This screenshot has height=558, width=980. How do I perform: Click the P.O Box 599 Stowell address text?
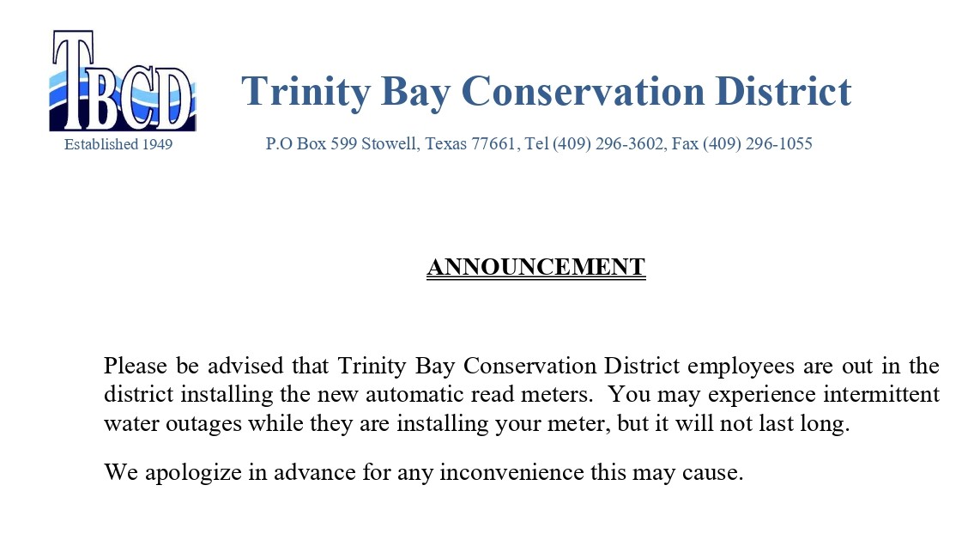(342, 144)
